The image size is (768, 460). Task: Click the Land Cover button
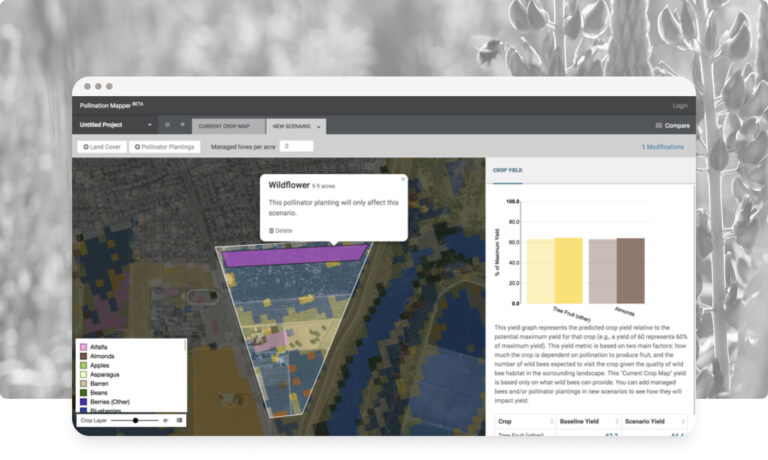pos(100,147)
